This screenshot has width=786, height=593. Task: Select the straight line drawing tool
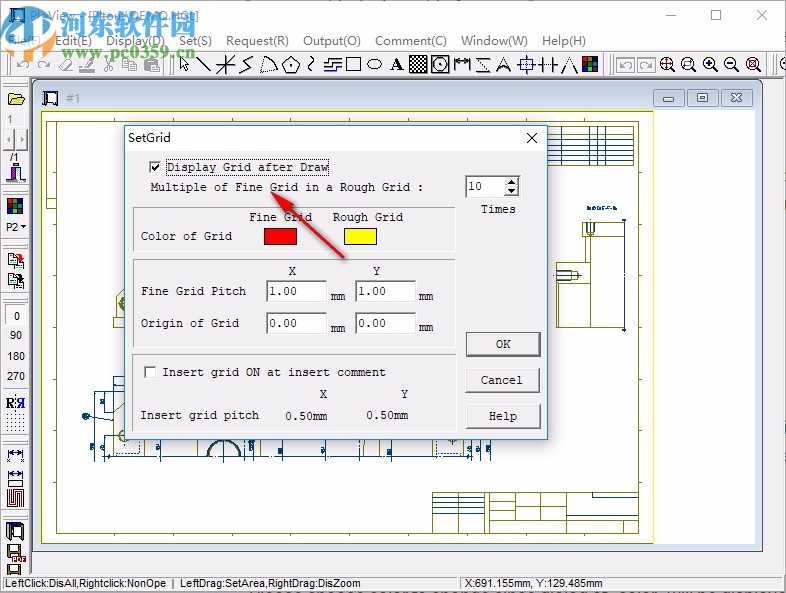click(x=204, y=64)
